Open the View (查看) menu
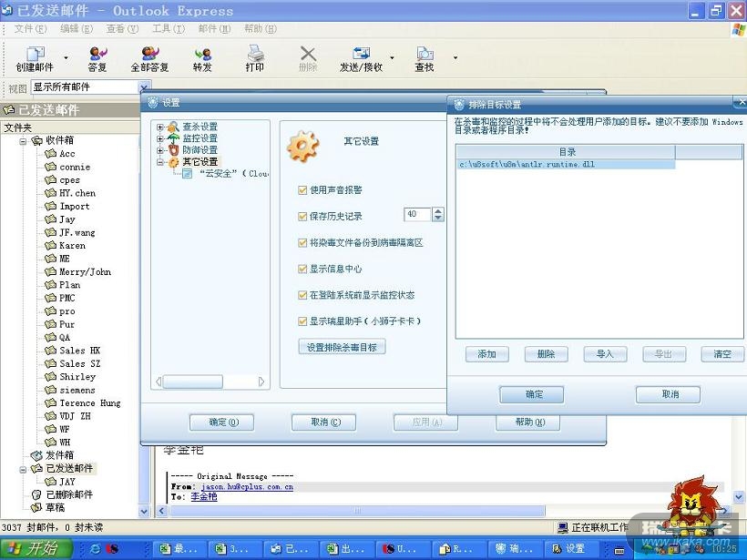The image size is (747, 560). pos(122,29)
